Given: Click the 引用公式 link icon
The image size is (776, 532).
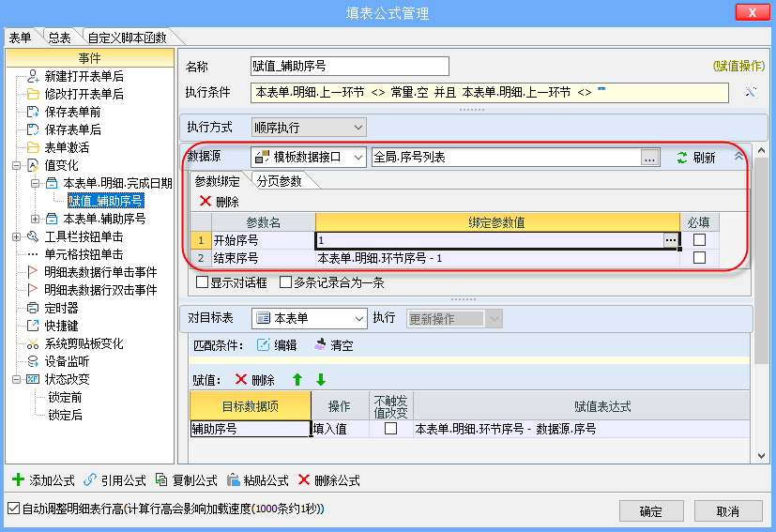Looking at the screenshot, I should click(90, 479).
